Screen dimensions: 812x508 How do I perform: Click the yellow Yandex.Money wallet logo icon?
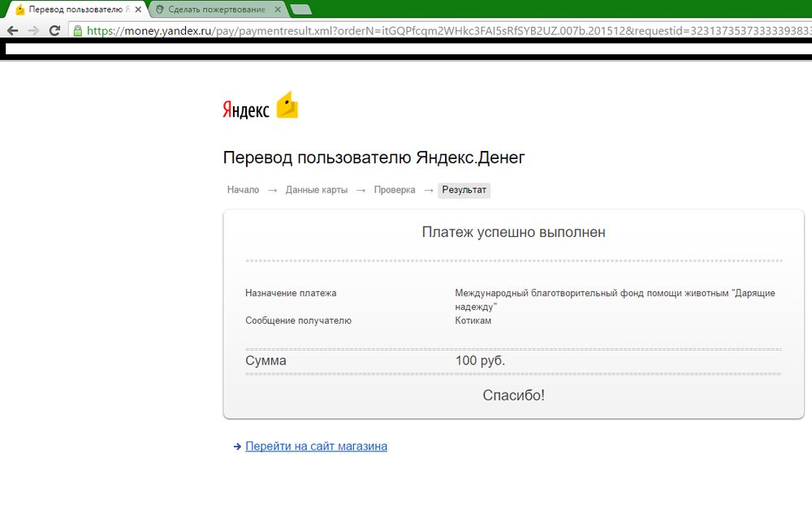[x=287, y=105]
